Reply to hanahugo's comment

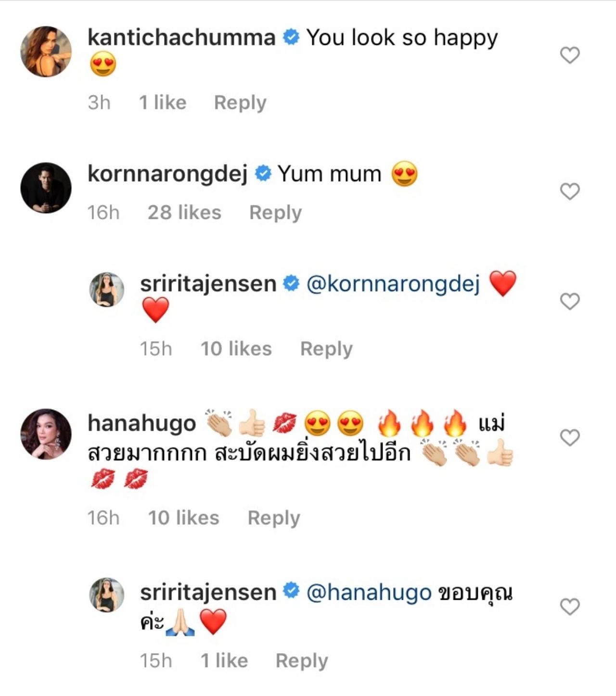(x=273, y=518)
